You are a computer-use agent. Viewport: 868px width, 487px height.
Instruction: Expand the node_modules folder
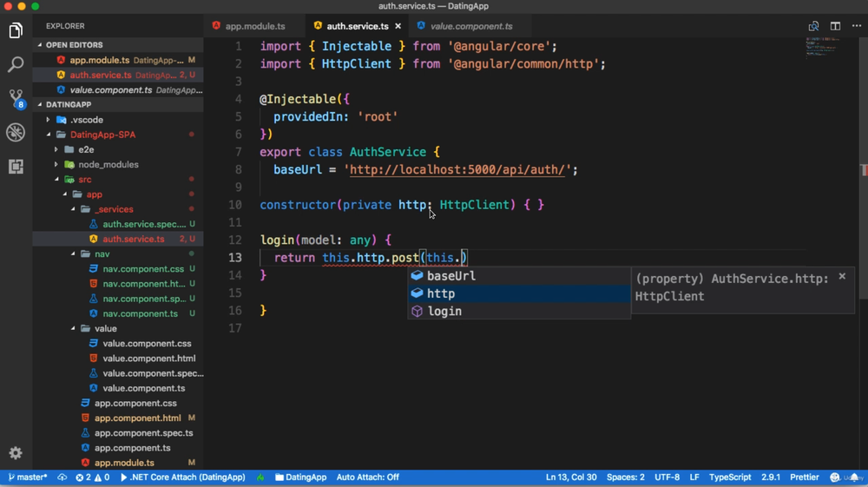tap(118, 164)
